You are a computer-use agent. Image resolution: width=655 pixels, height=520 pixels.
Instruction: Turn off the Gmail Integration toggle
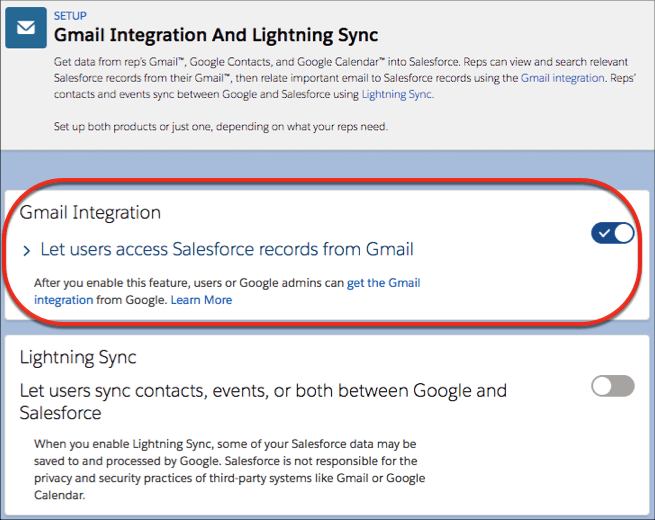click(612, 233)
